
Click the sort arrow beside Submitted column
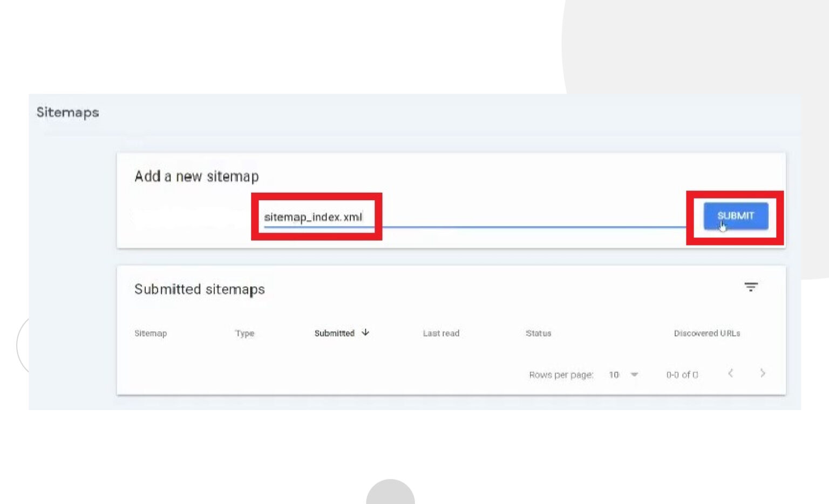click(x=365, y=333)
